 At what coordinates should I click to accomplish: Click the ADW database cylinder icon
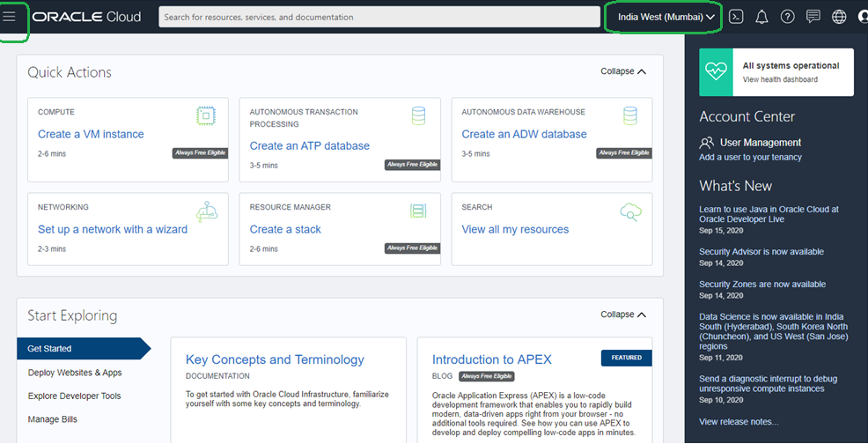(630, 116)
